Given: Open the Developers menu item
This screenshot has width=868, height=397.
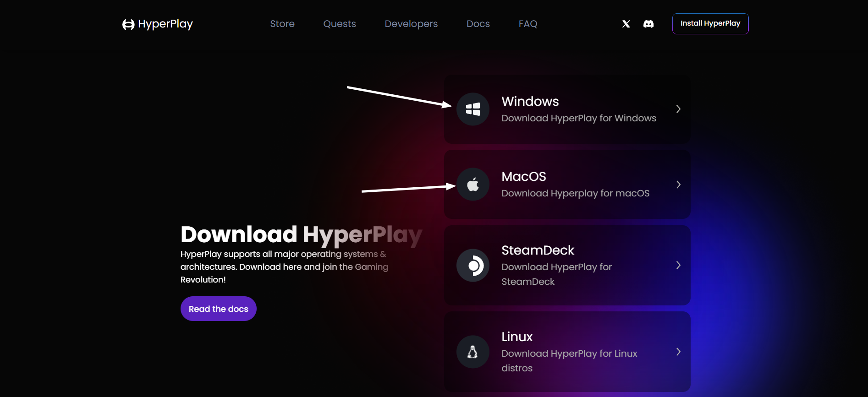Looking at the screenshot, I should tap(411, 24).
